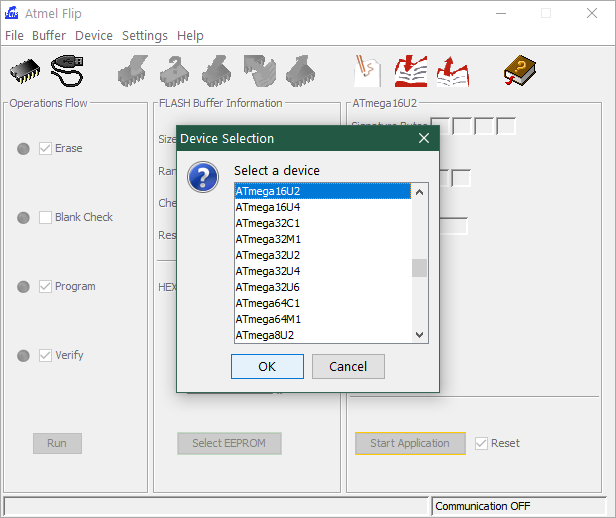Open the Settings menu

click(145, 36)
